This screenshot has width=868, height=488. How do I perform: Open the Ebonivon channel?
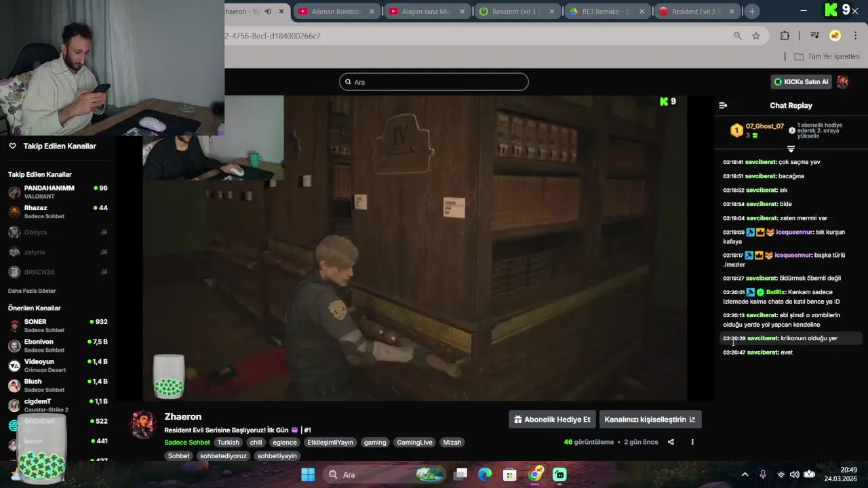58,346
